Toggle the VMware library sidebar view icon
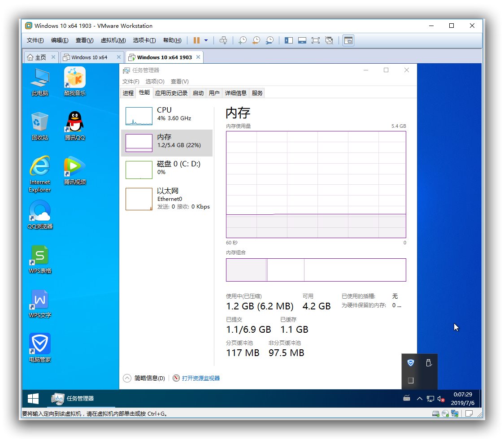The width and height of the screenshot is (504, 439). [x=289, y=40]
